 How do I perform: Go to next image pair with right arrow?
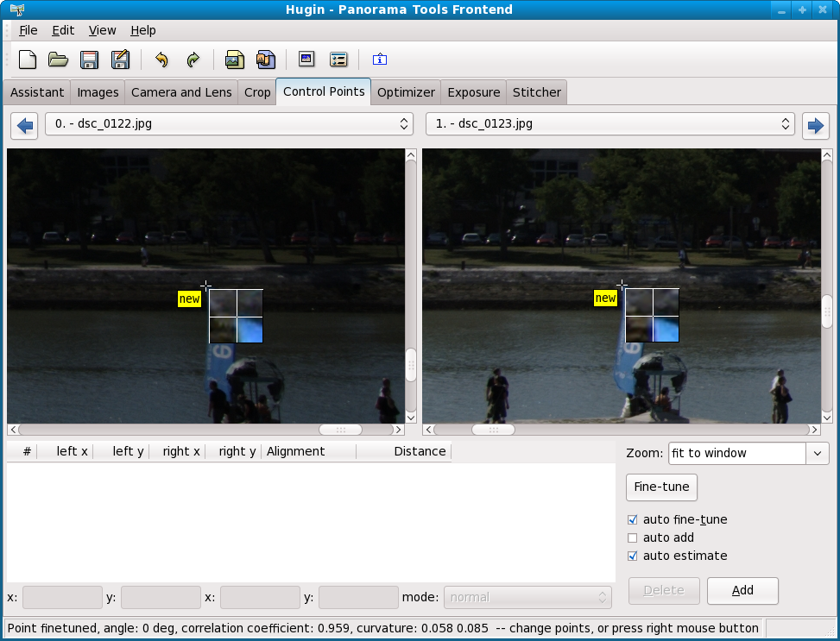(815, 125)
